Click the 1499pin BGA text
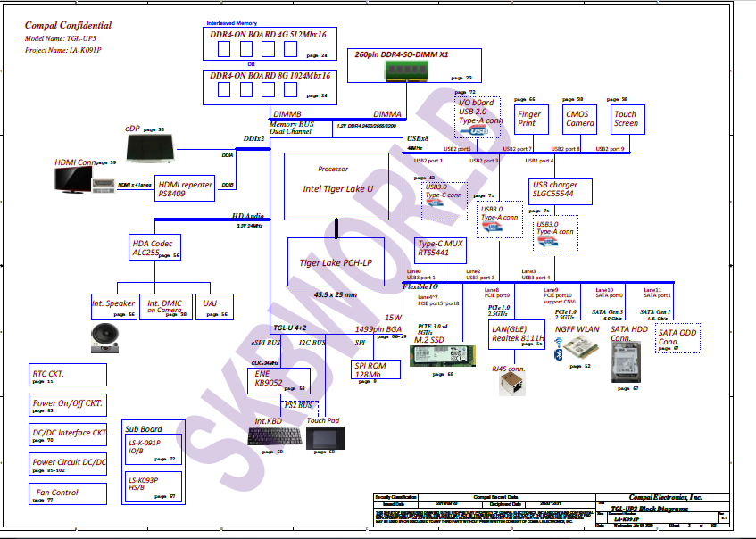Screen dimensions: 756x539 (x=378, y=328)
